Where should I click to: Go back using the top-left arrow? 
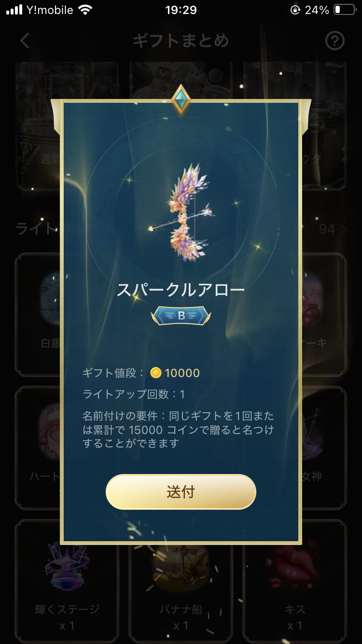pyautogui.click(x=25, y=41)
